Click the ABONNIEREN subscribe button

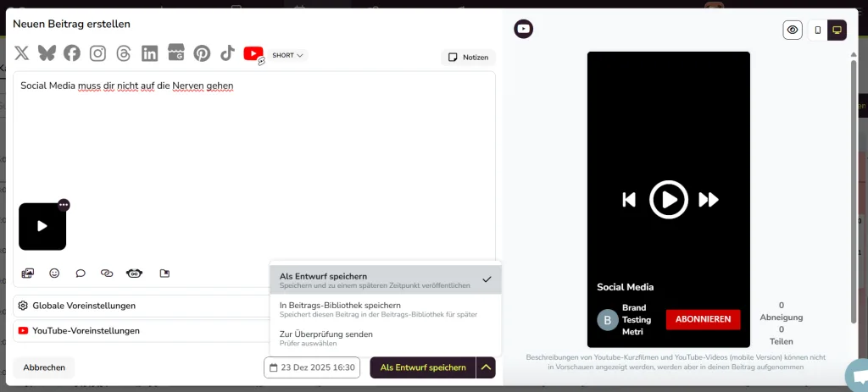[703, 319]
